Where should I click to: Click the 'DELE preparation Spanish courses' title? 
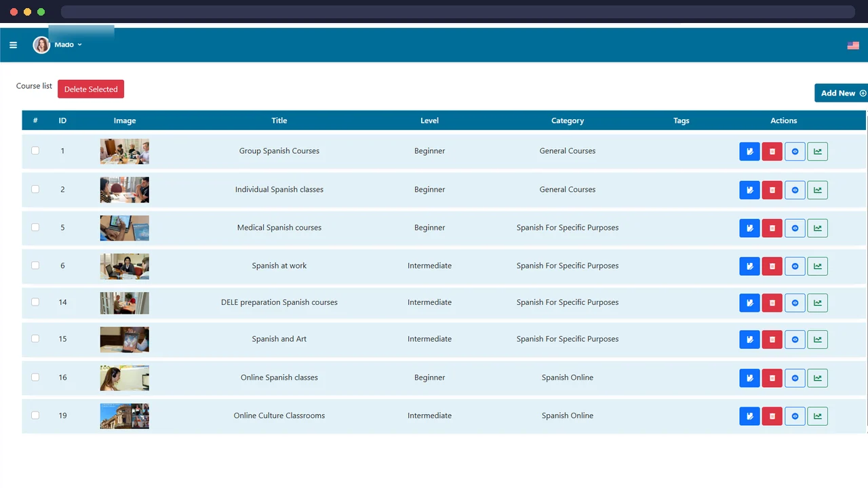pyautogui.click(x=279, y=302)
